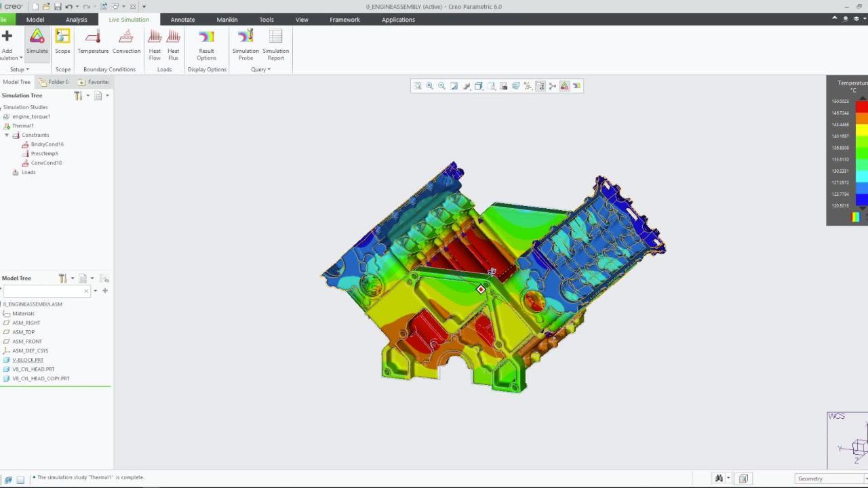The image size is (868, 488).
Task: Add a Temperature boundary condition
Action: point(93,42)
